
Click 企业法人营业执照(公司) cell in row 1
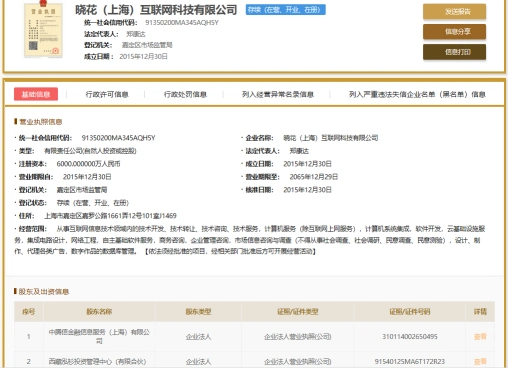pos(298,337)
